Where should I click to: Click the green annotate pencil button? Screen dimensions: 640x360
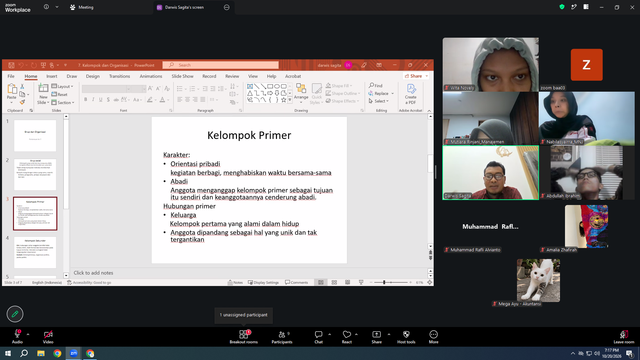click(x=15, y=314)
